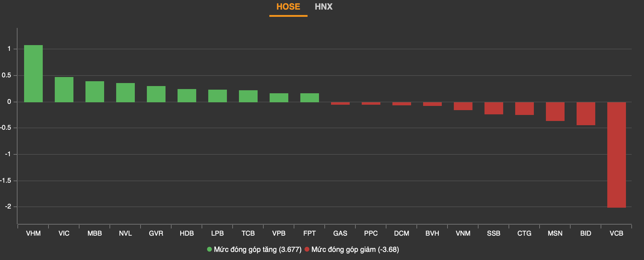
Task: Select the HOSE tab
Action: [288, 7]
